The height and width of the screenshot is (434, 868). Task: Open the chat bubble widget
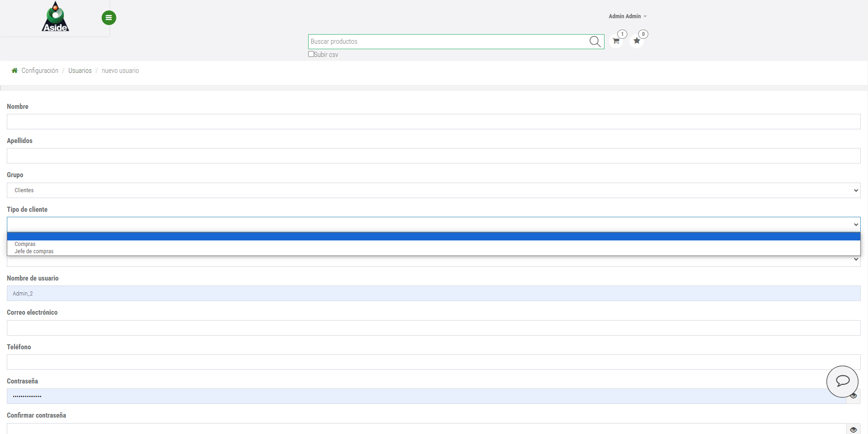click(x=842, y=381)
